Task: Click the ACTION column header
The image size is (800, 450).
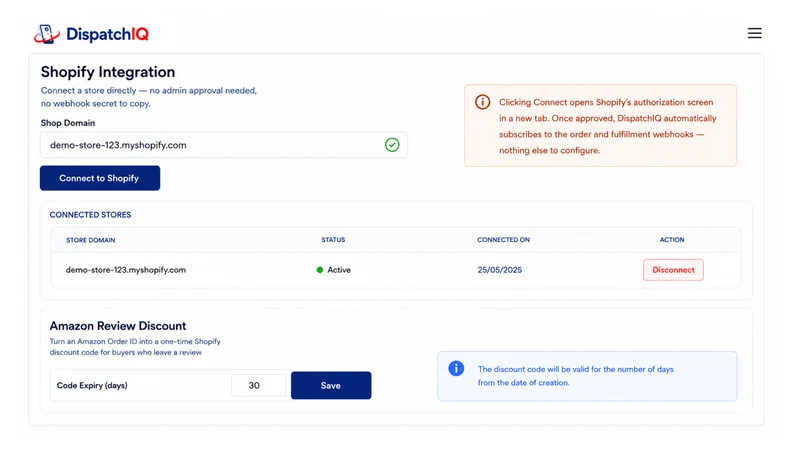Action: [672, 240]
